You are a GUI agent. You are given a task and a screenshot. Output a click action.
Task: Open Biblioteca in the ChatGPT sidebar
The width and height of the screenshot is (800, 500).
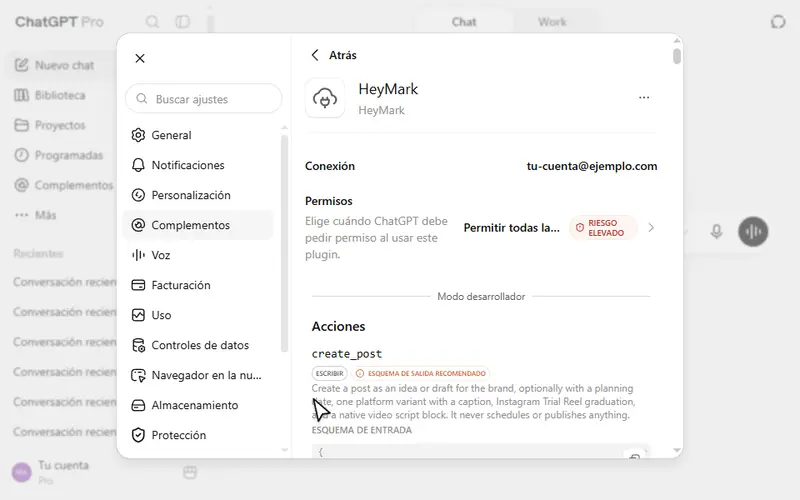click(50, 95)
